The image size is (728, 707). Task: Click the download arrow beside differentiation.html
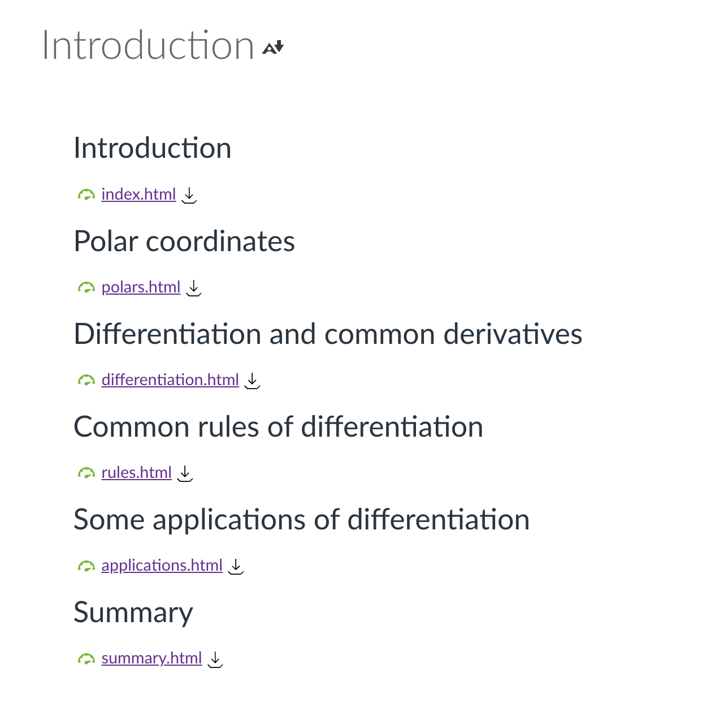[x=252, y=381]
